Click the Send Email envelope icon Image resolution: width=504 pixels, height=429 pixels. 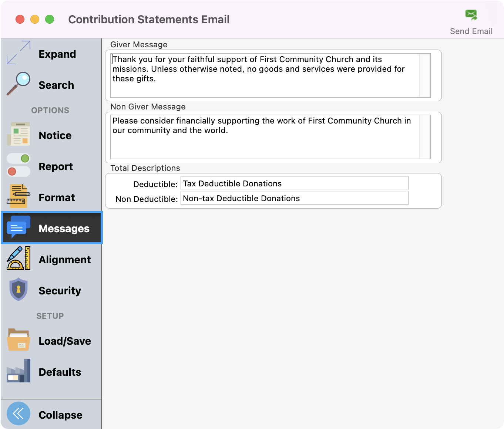point(471,15)
